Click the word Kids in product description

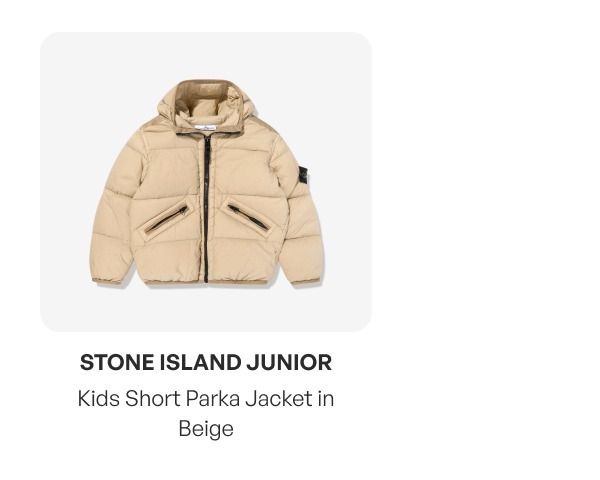point(99,398)
